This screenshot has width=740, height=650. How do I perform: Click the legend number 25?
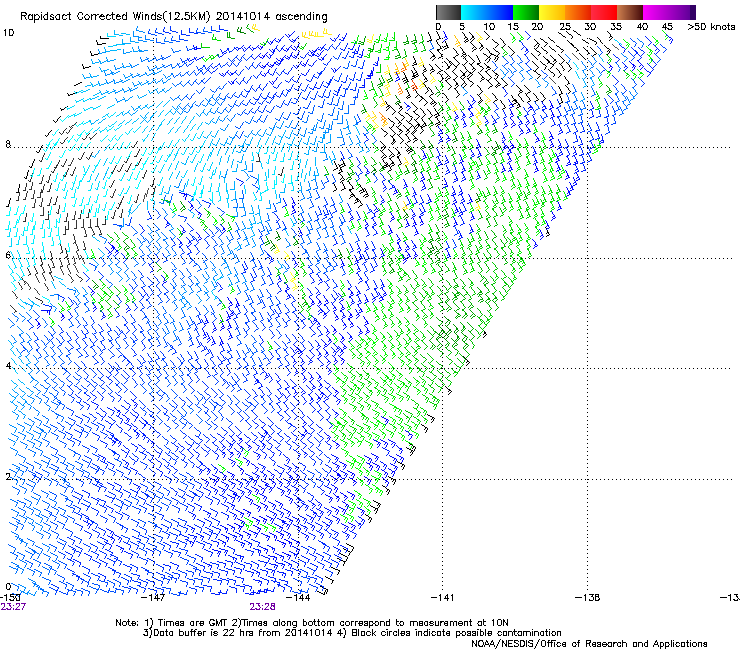[x=565, y=27]
